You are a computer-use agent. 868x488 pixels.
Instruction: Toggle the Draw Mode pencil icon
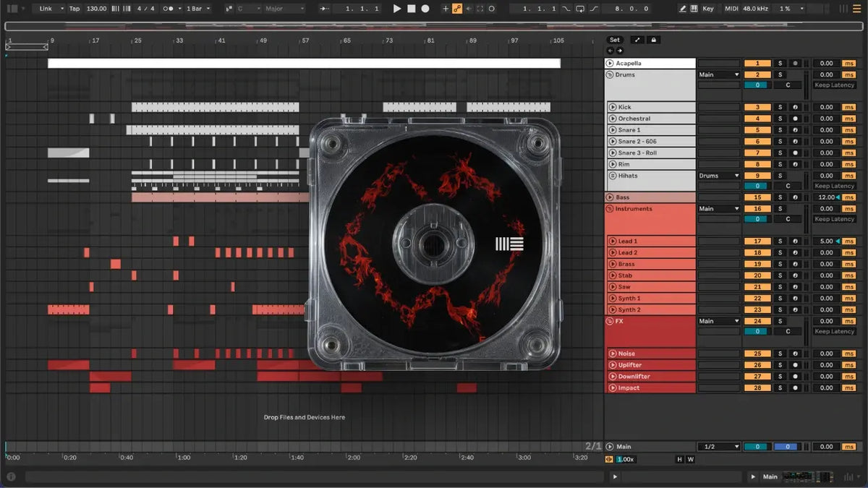683,9
